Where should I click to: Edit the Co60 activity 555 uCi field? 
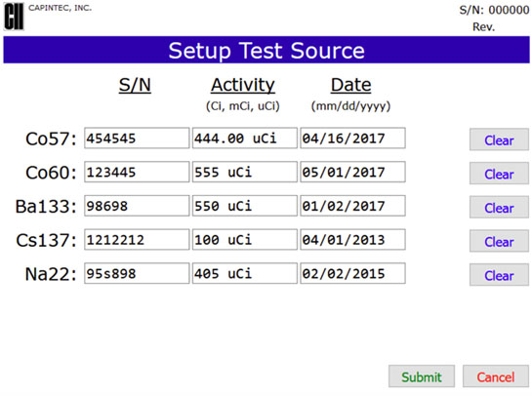(x=245, y=172)
